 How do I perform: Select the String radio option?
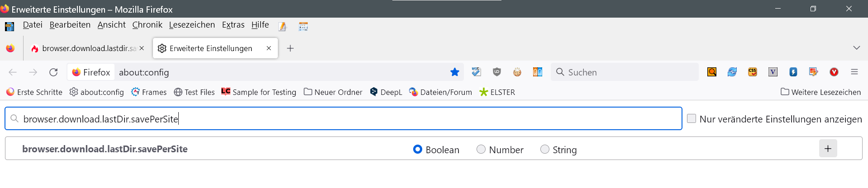(x=545, y=149)
